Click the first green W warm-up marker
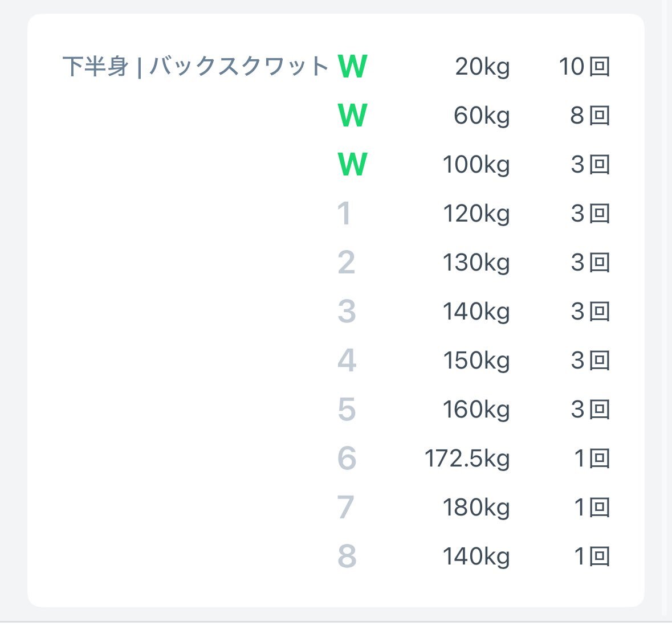 point(352,67)
